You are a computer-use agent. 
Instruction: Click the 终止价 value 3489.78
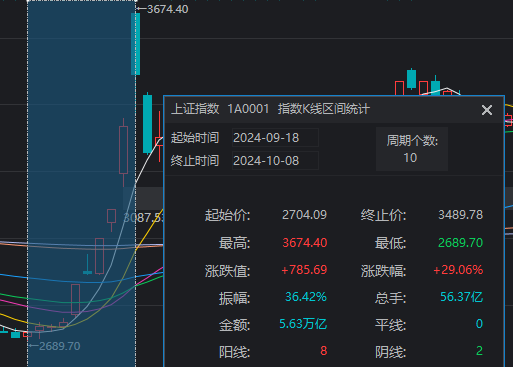point(460,215)
